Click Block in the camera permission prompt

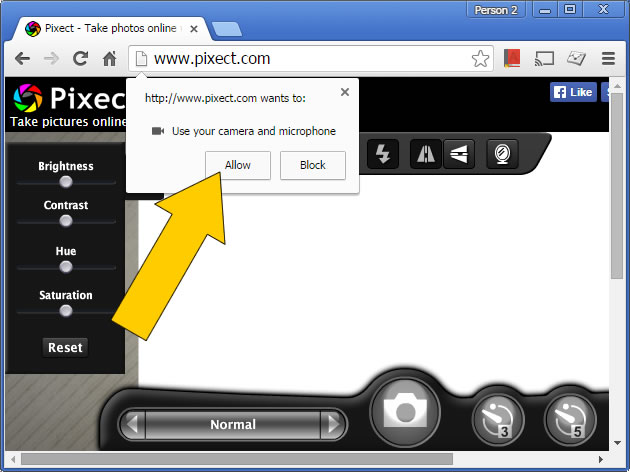pos(313,165)
